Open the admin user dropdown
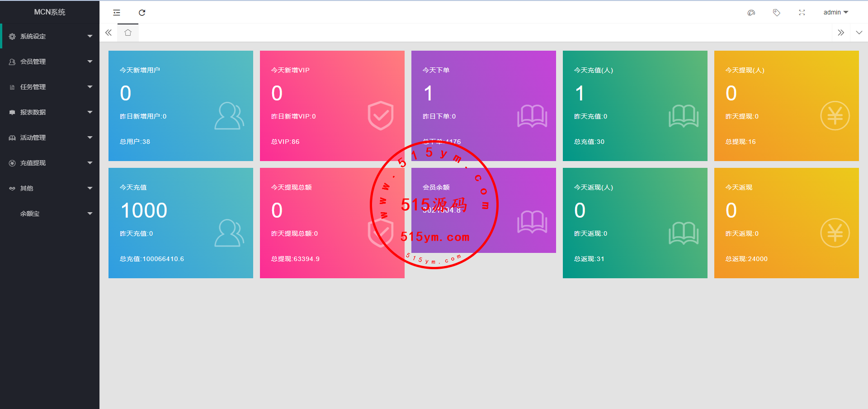The width and height of the screenshot is (868, 409). pyautogui.click(x=835, y=13)
